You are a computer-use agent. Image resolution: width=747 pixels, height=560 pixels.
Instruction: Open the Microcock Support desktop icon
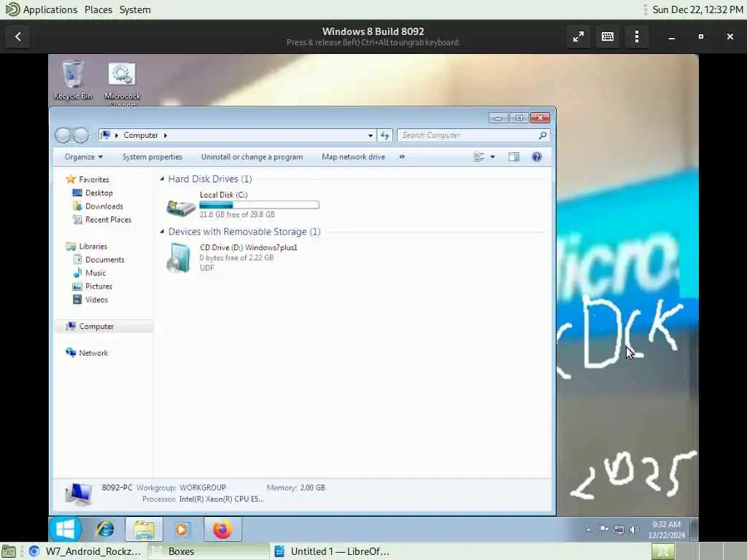122,83
